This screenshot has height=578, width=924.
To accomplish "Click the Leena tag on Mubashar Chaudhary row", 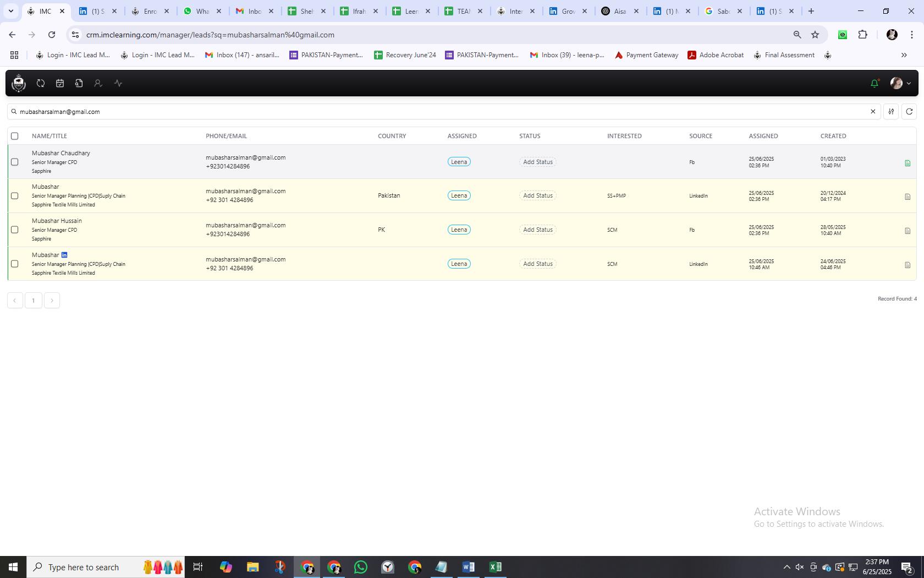I will [x=459, y=162].
